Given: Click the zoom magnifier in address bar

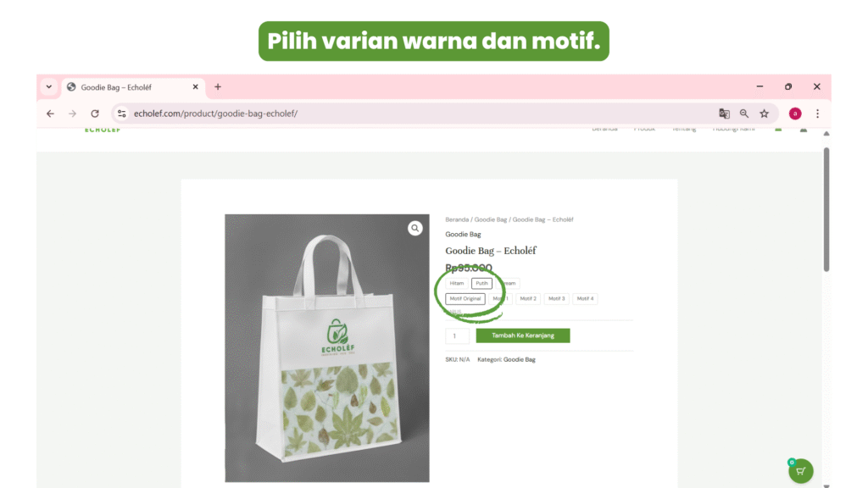Looking at the screenshot, I should coord(744,114).
